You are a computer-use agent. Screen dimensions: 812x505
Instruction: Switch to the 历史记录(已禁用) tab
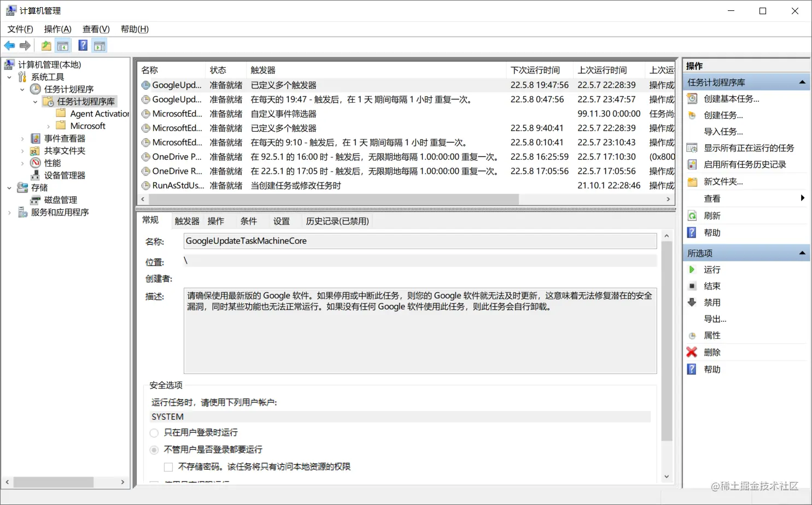[x=337, y=221]
